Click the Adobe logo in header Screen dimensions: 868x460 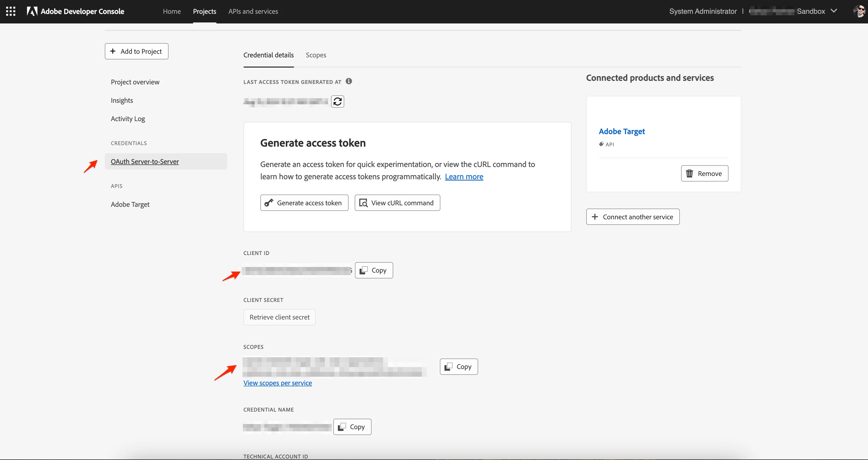(32, 11)
